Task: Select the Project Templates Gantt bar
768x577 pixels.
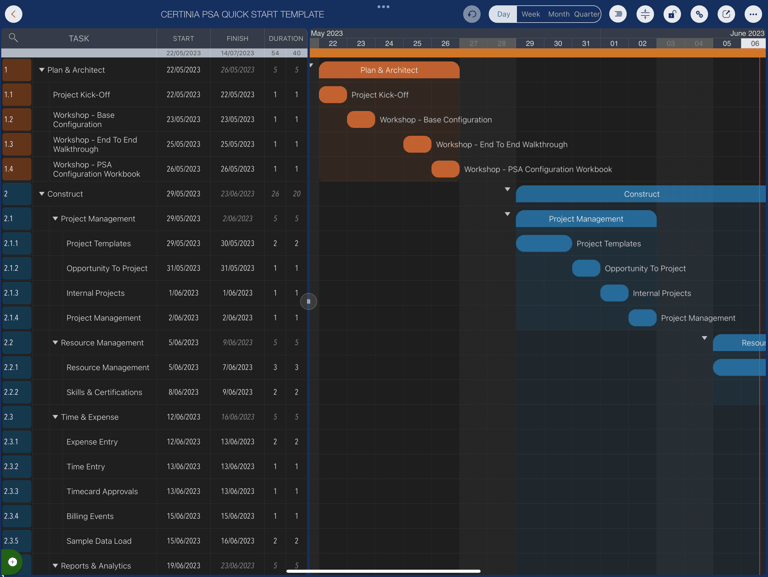Action: [x=544, y=243]
